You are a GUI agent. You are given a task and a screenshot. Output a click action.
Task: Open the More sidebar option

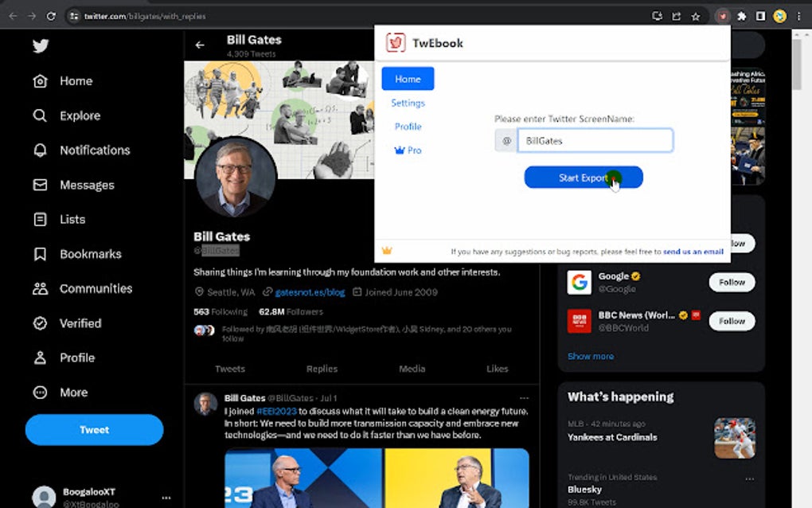(40, 392)
